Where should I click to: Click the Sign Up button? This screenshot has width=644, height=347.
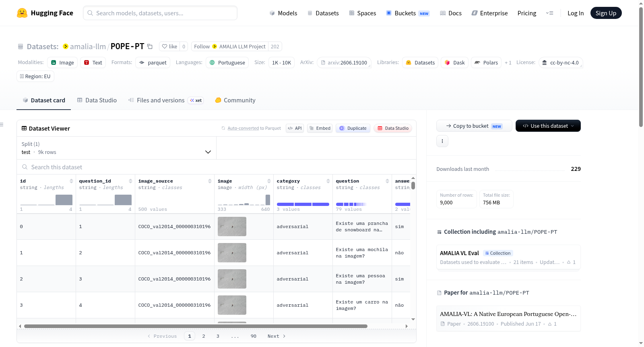coord(606,13)
